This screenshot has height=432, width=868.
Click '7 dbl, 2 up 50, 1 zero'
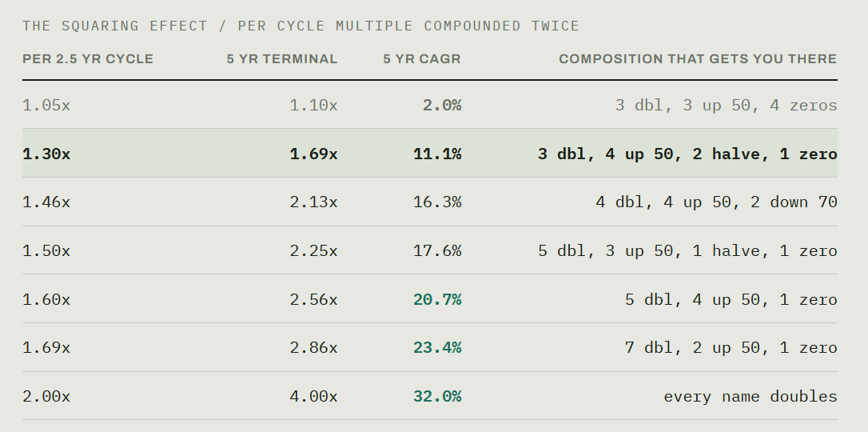click(x=731, y=348)
